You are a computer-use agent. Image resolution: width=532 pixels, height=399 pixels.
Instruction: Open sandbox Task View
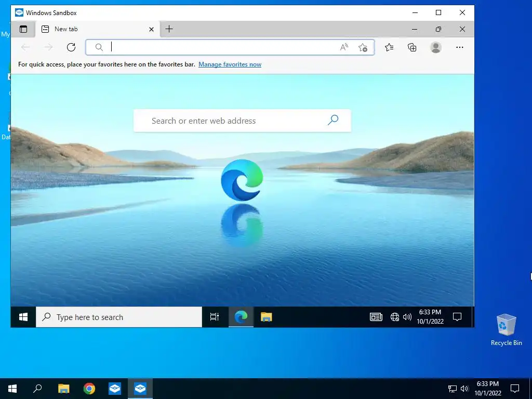[x=215, y=317]
